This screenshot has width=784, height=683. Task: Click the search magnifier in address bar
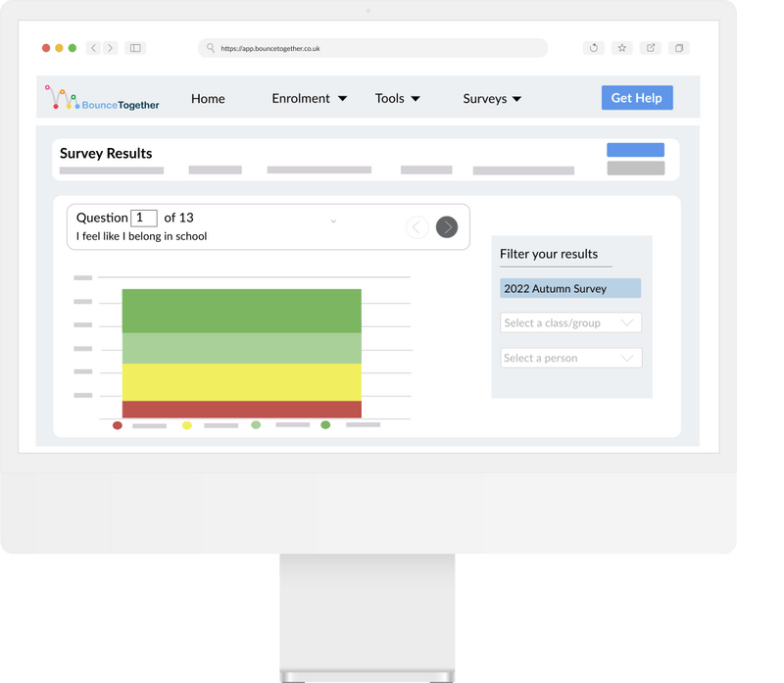pos(211,48)
